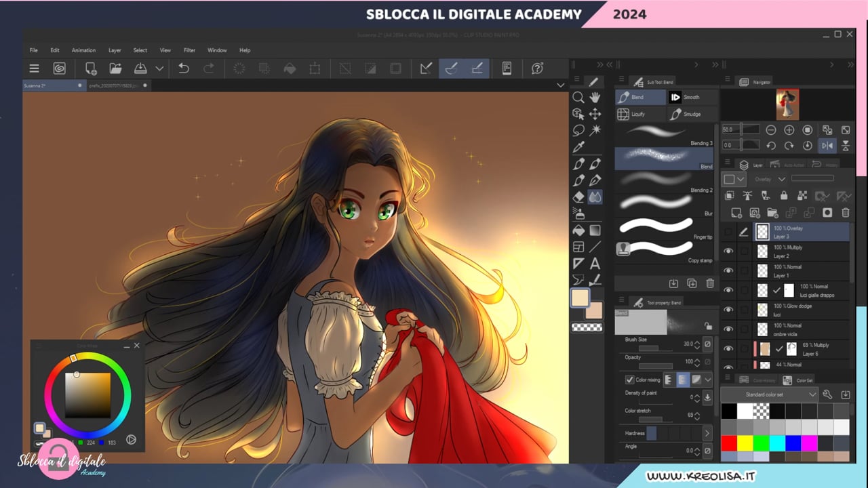Click the New raster layer icon

pos(736,213)
